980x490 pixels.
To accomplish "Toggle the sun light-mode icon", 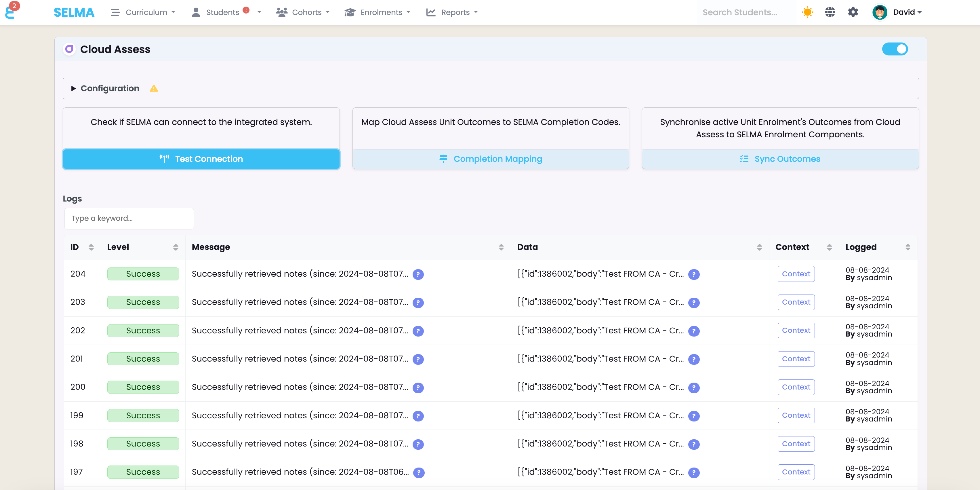I will click(x=807, y=12).
